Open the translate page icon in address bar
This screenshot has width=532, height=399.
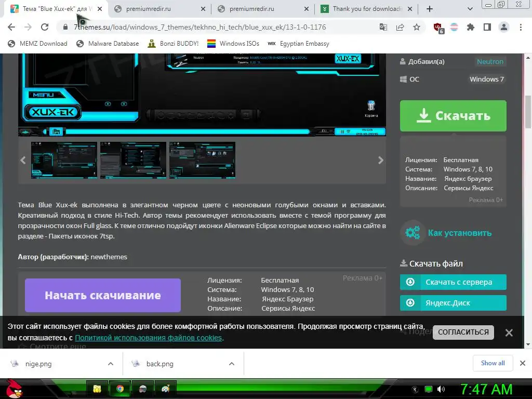383,27
